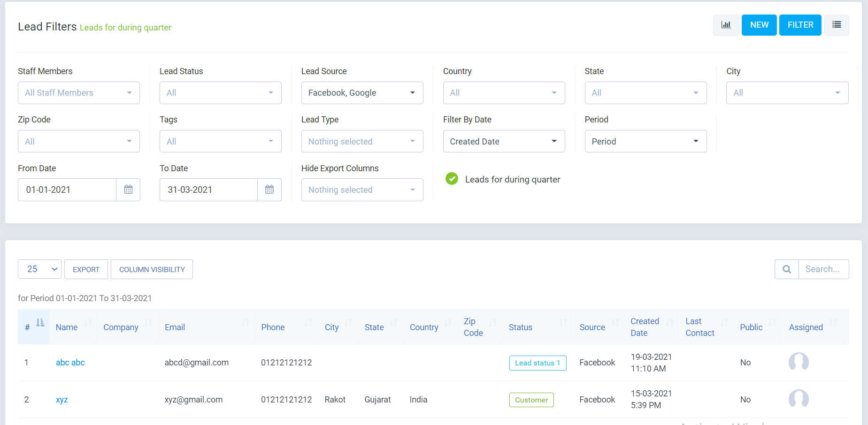
Task: Open the bar chart report icon
Action: 726,25
